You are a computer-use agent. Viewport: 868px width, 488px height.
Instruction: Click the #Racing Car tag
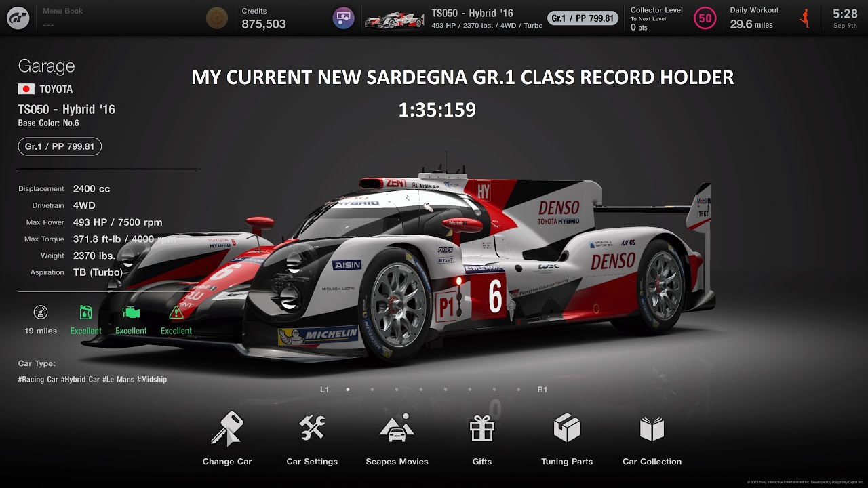point(38,380)
